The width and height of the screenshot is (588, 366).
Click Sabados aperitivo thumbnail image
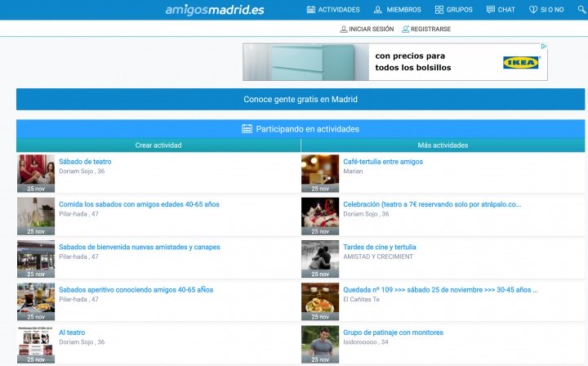[36, 301]
